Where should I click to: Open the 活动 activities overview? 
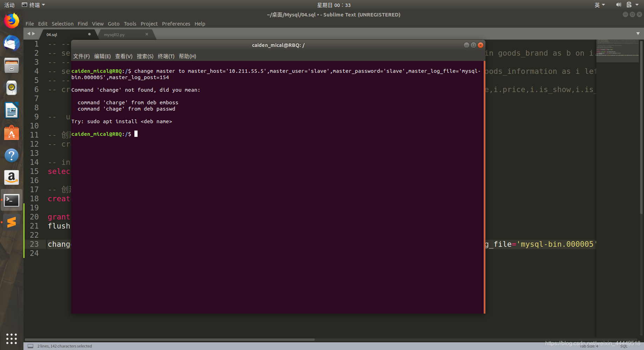pos(9,5)
